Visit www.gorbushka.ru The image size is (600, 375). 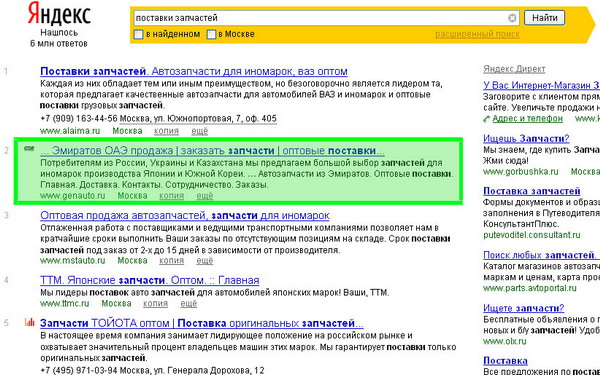[x=520, y=172]
